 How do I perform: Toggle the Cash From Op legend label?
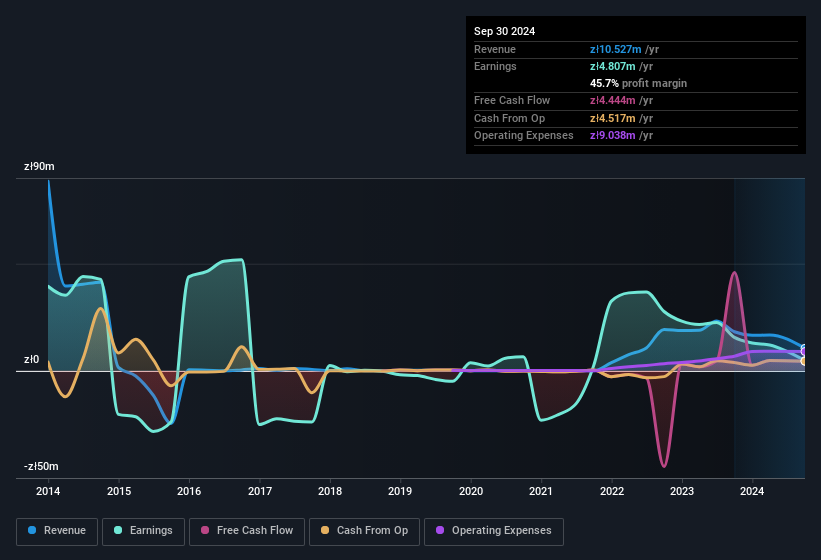pos(372,530)
